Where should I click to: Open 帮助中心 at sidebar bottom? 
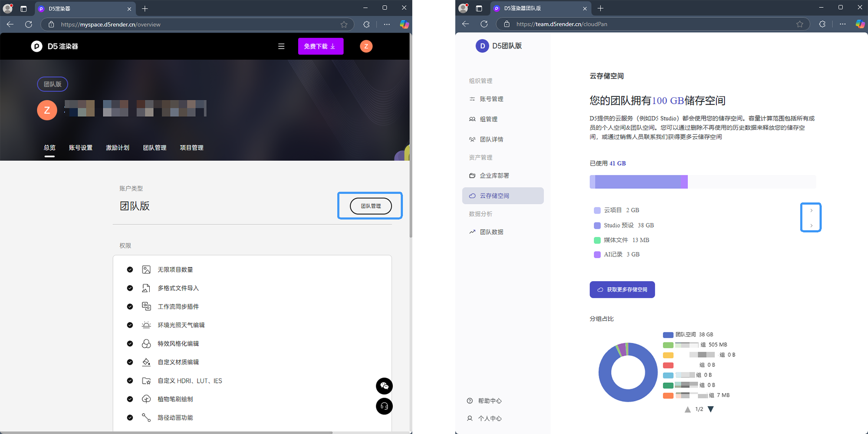point(484,401)
